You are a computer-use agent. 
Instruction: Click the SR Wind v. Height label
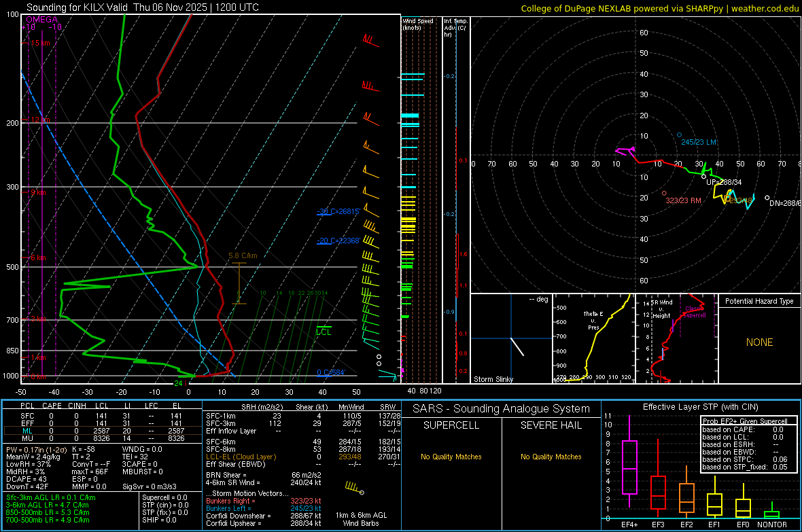661,309
